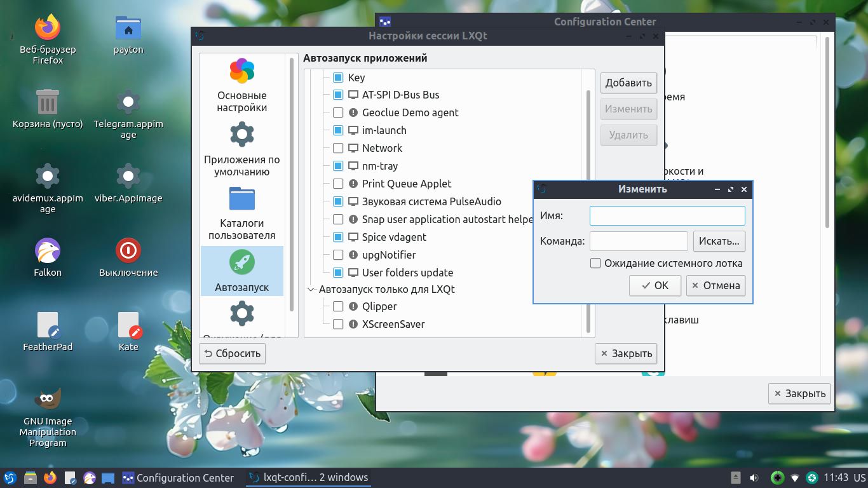Select the Автозапуск rocket section

tap(242, 271)
